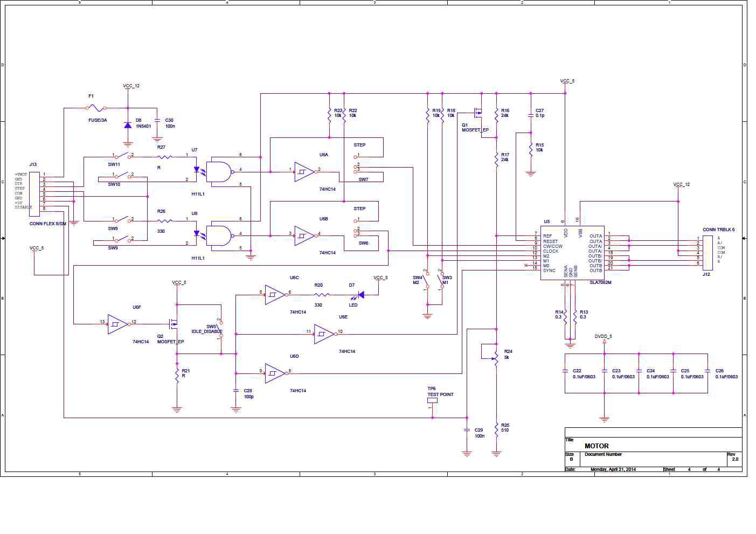This screenshot has width=756, height=534.
Task: Select the Q2 MOSFET_EP transistor symbol
Action: coord(174,323)
